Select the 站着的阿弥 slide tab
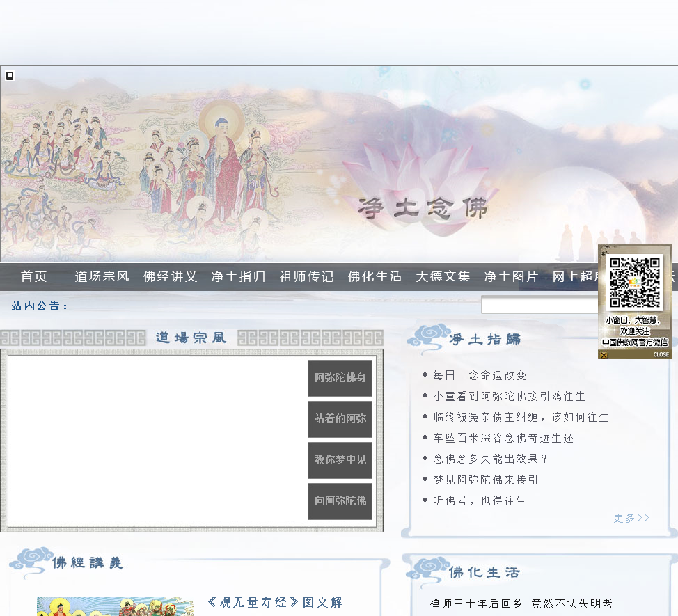 [340, 419]
